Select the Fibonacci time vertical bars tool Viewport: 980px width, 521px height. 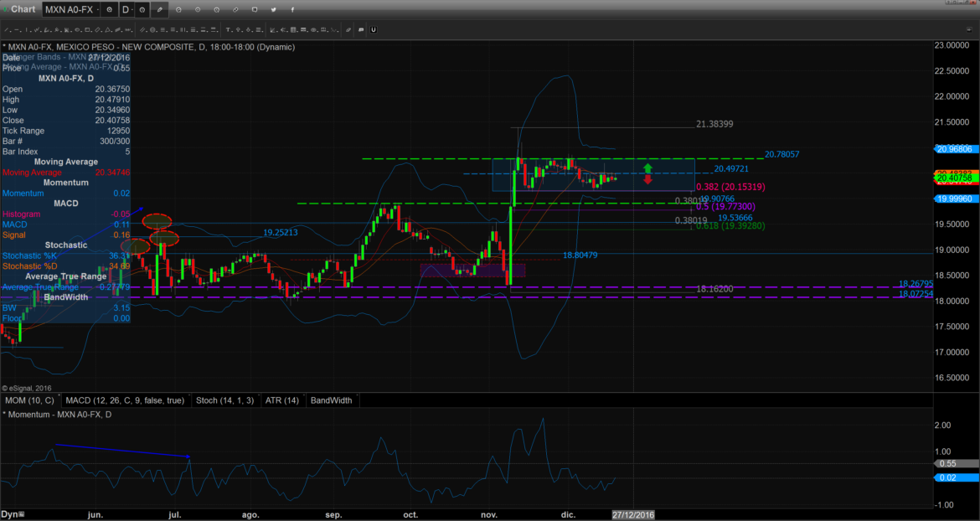[x=183, y=29]
